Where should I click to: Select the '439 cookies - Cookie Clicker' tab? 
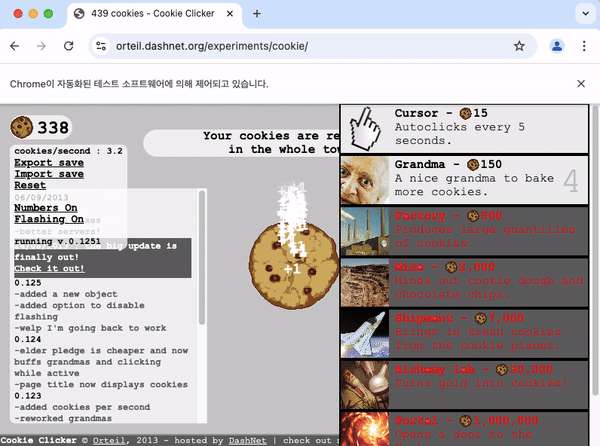154,15
